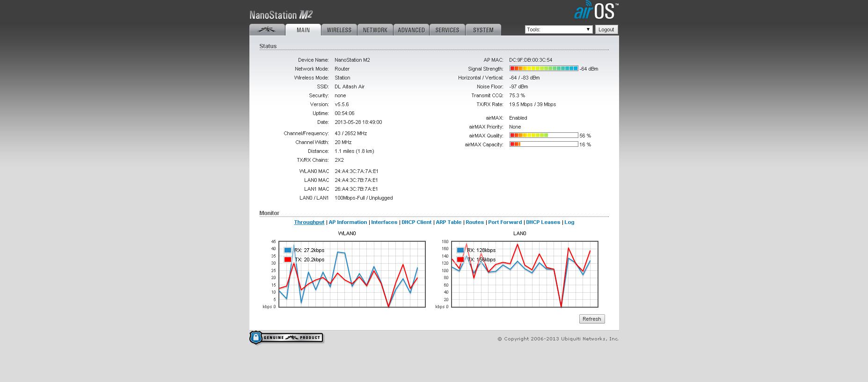Click the Channel/Frequency value 43 / 2652 MHz
This screenshot has height=382, width=868.
click(351, 133)
